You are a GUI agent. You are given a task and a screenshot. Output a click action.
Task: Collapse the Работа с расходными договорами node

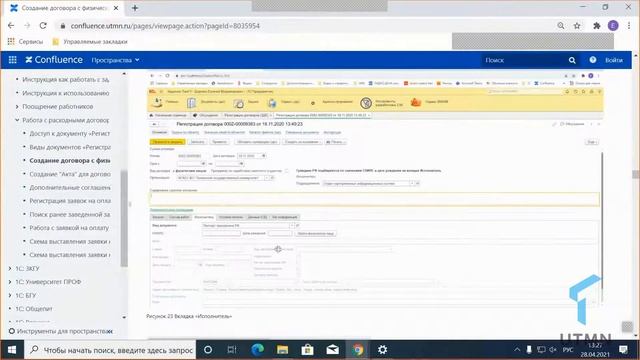click(x=17, y=120)
